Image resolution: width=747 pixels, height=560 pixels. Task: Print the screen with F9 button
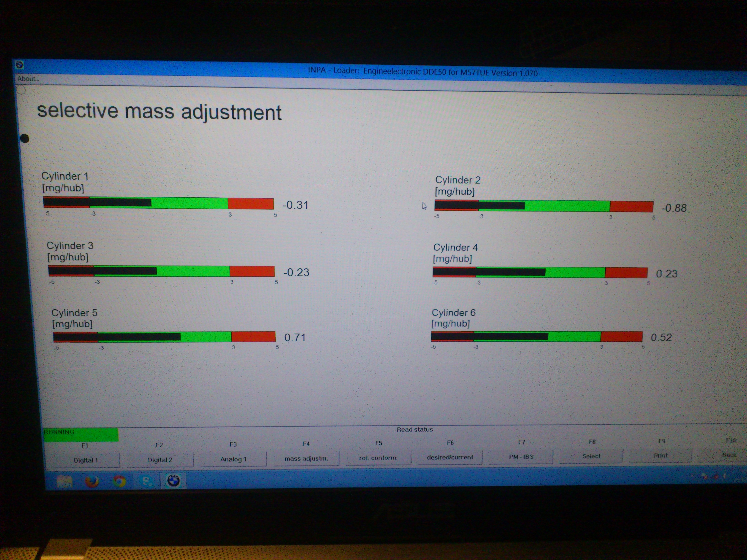pos(660,455)
